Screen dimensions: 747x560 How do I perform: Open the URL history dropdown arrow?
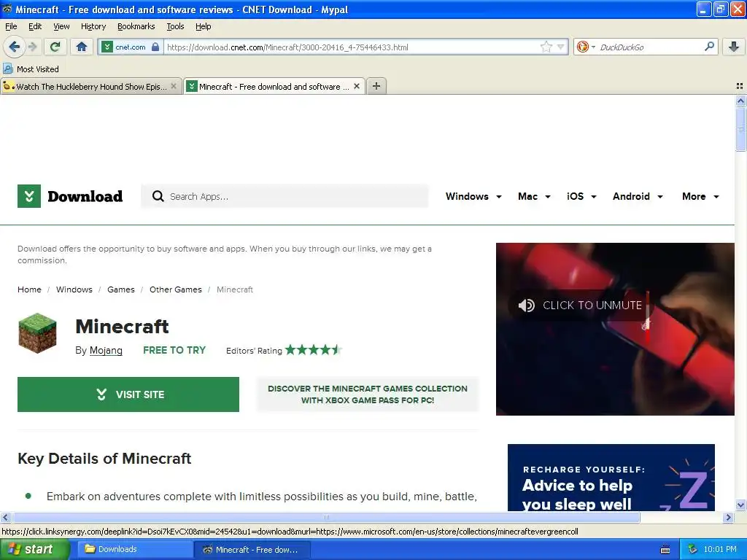pyautogui.click(x=561, y=47)
